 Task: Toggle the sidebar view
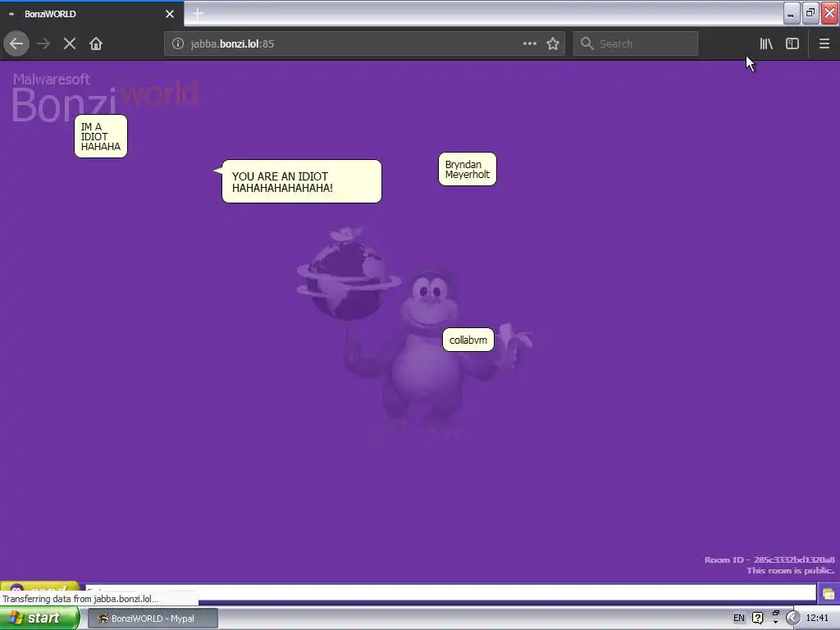(x=792, y=43)
